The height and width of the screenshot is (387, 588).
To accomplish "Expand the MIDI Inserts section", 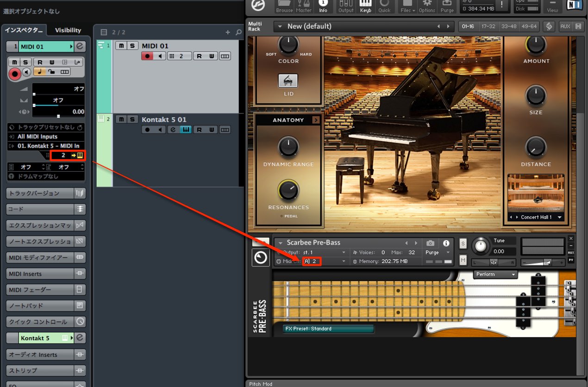I will (46, 274).
